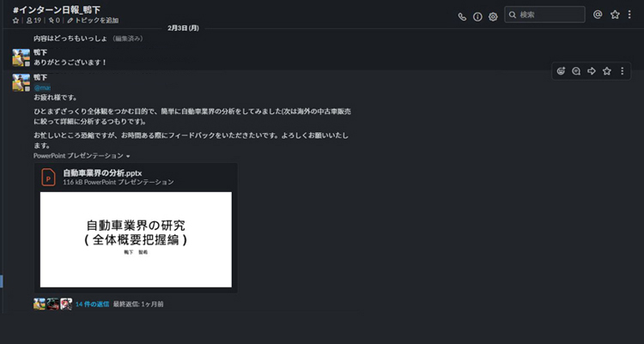Screen dimensions: 644x344
Task: Open channel settings gear icon
Action: point(493,17)
